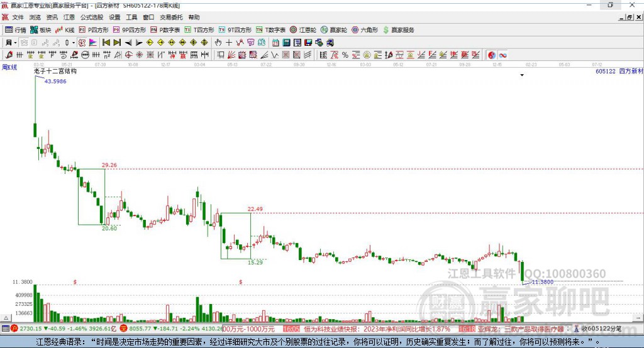
Task: Select the Gann fan lines tool
Action: (231, 55)
